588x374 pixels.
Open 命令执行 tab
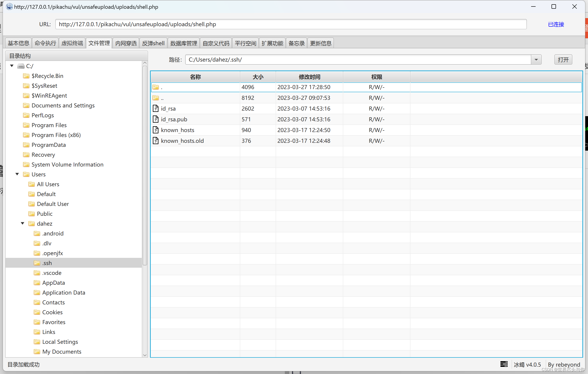(45, 43)
